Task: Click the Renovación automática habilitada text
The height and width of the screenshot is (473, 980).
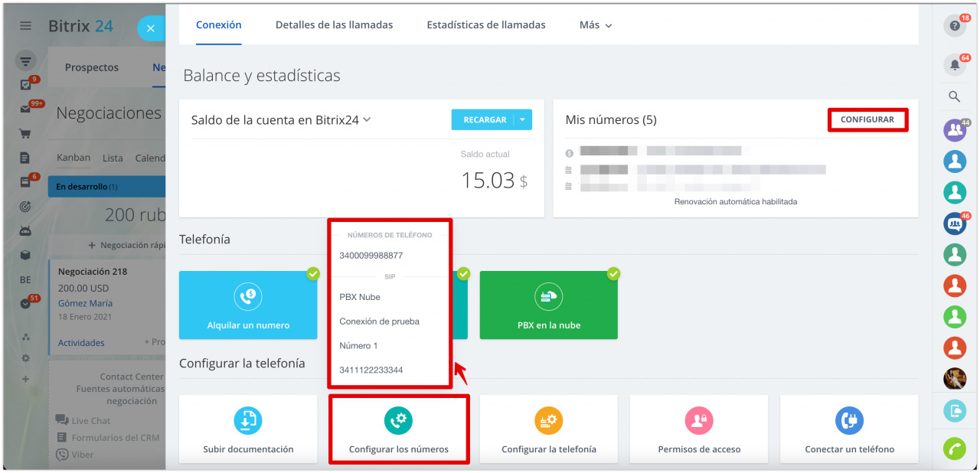Action: (x=736, y=202)
